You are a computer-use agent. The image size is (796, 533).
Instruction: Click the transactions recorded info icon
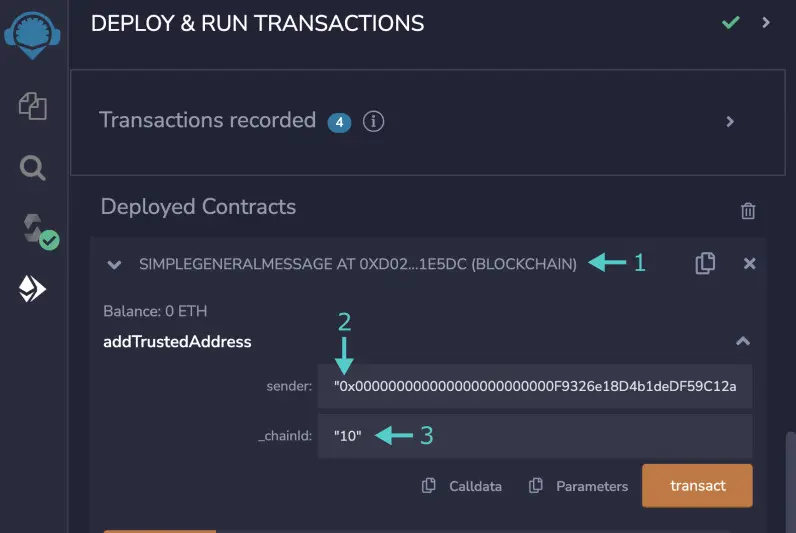click(373, 121)
